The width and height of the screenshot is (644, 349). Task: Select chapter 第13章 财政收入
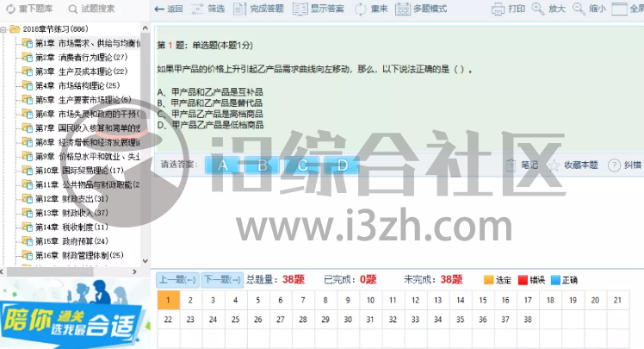click(71, 213)
